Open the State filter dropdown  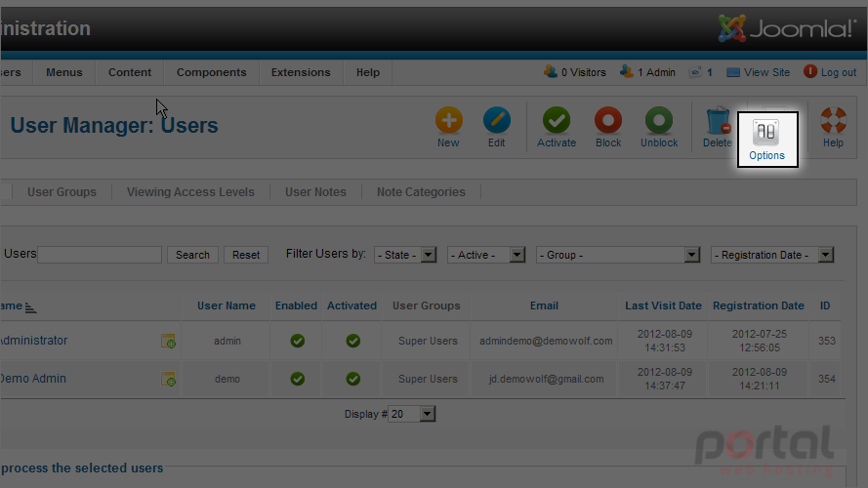pyautogui.click(x=405, y=255)
